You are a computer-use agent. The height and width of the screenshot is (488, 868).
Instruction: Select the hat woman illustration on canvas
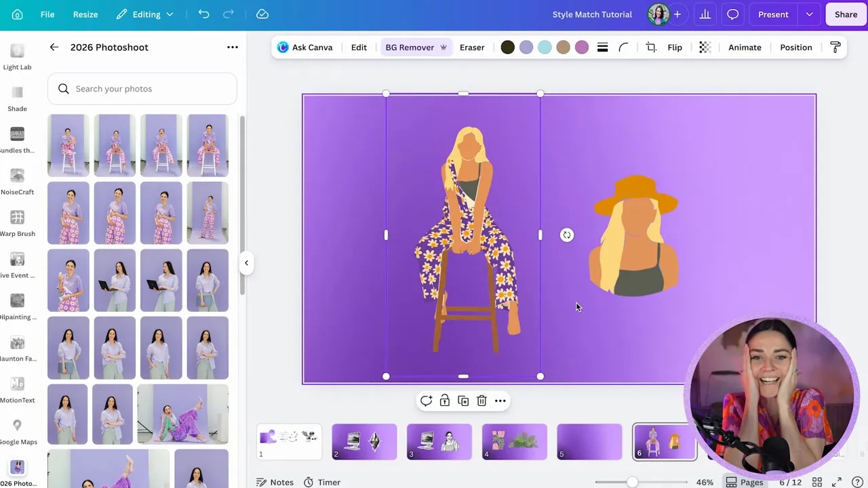coord(635,236)
